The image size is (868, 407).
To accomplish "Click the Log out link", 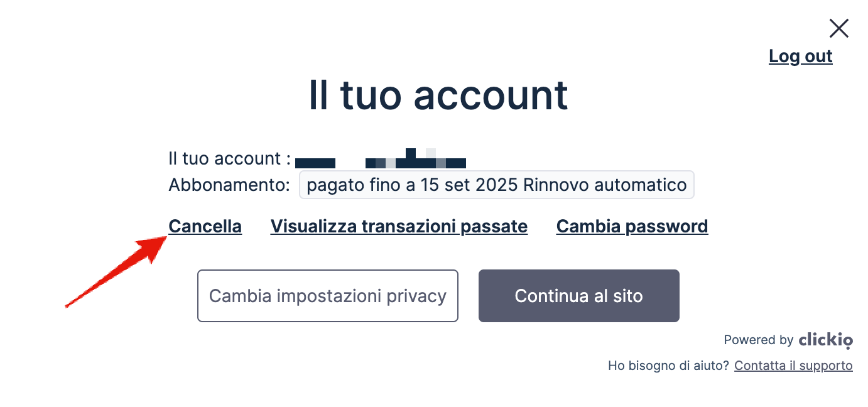I will pos(801,56).
